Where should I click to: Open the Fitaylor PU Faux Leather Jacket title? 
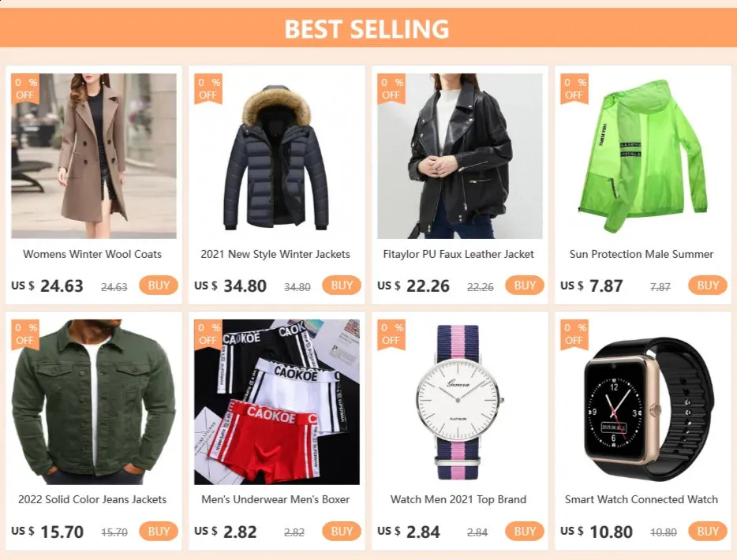coord(458,254)
